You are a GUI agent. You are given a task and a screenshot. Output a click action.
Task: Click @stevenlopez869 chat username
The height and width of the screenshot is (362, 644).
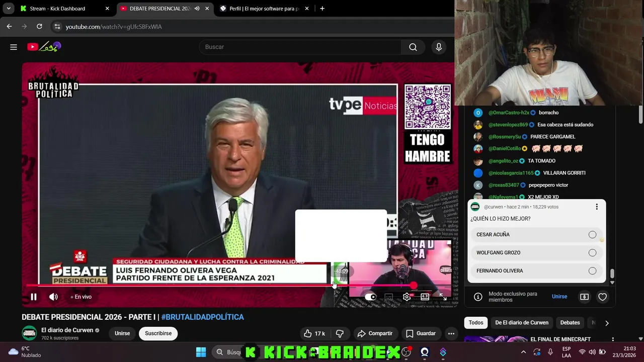[508, 125]
